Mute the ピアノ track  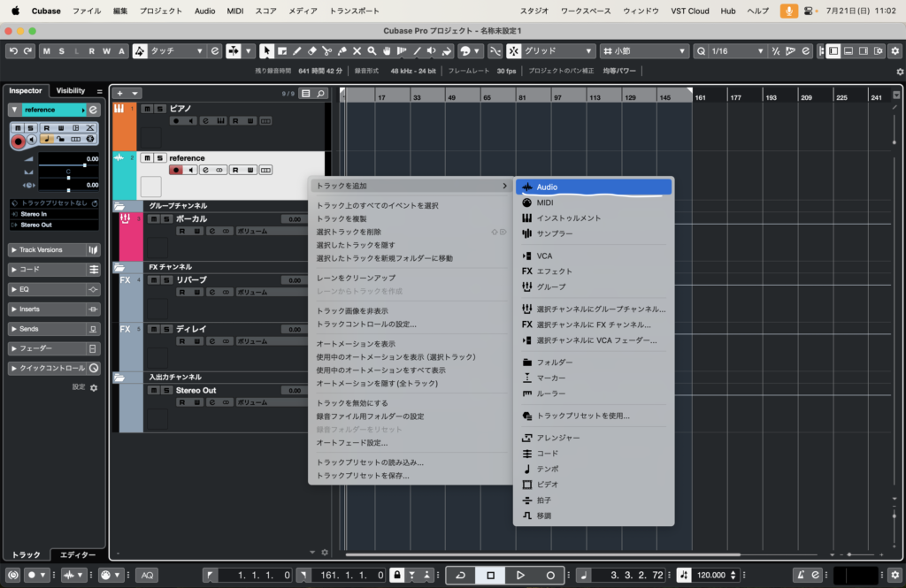pos(147,109)
